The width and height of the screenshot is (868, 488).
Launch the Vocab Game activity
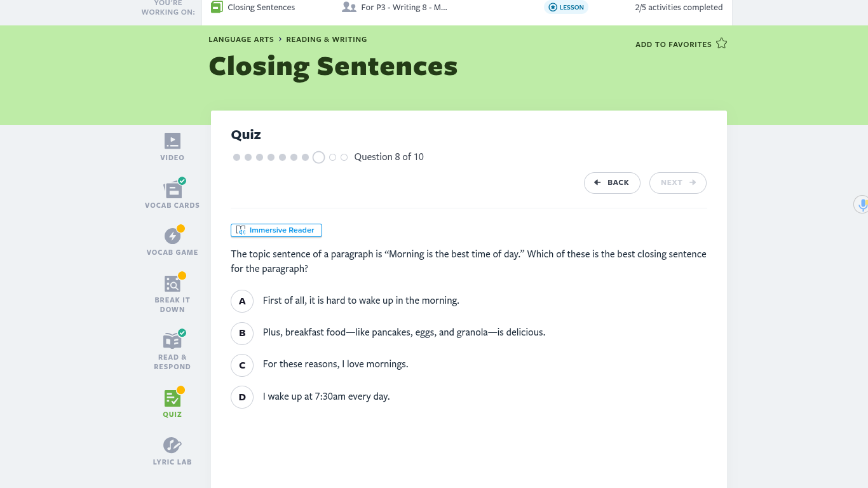click(172, 236)
